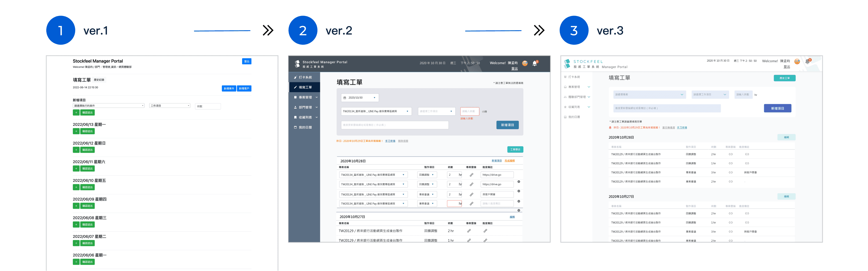Image resolution: width=868 pixels, height=271 pixels.
Task: Click the 手刀來填 link in ver.2
Action: [x=390, y=141]
